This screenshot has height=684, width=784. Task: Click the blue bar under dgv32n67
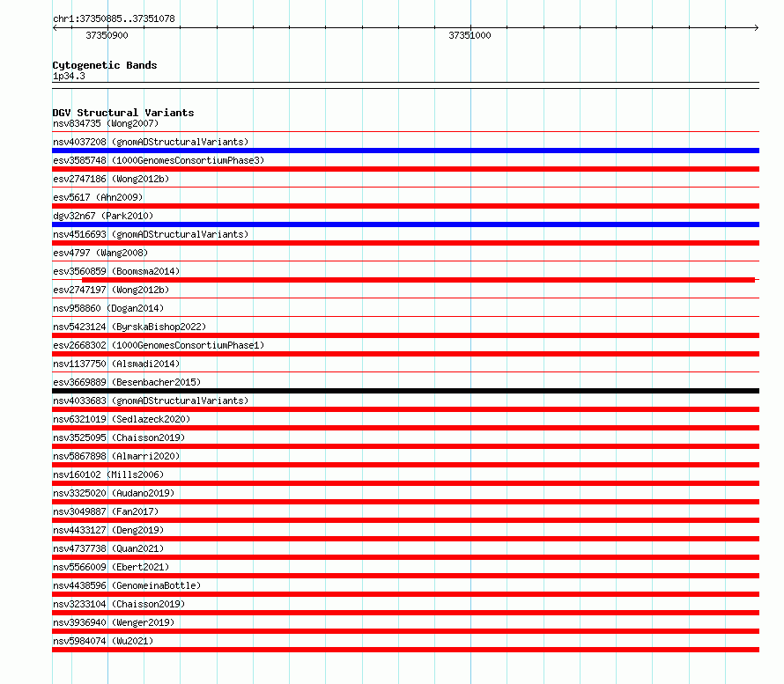(x=405, y=224)
